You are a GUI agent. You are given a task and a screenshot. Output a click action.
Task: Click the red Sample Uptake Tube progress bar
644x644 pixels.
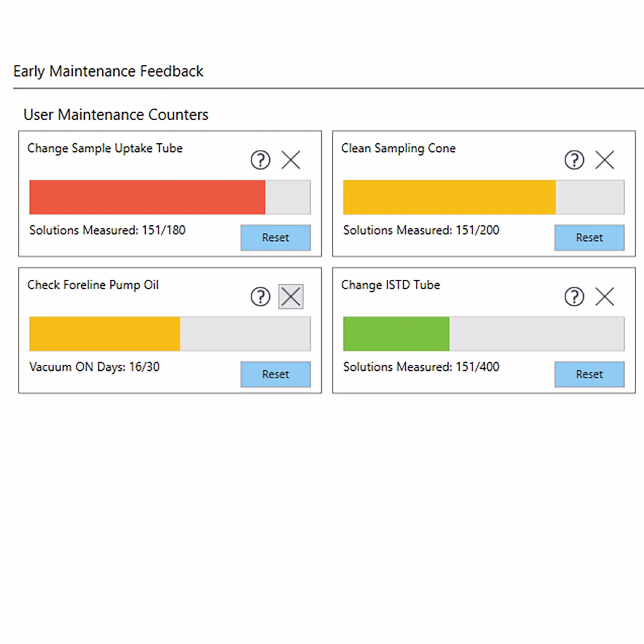pyautogui.click(x=147, y=197)
